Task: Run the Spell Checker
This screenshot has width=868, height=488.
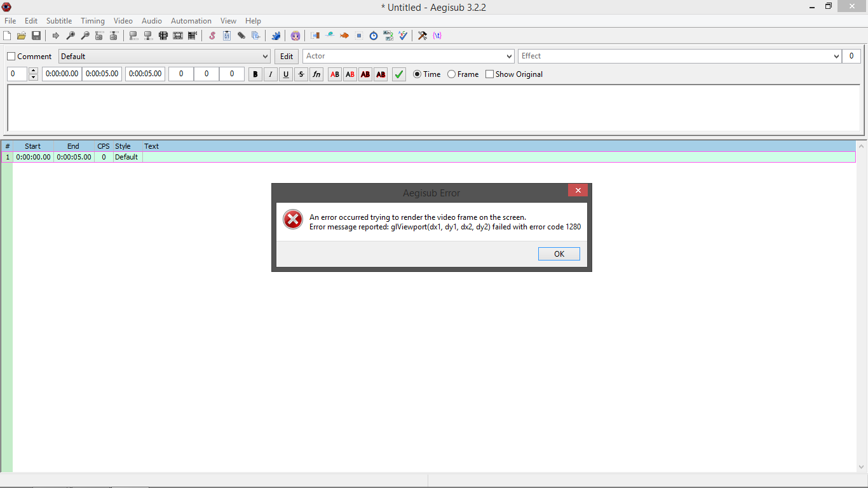Action: click(x=403, y=36)
